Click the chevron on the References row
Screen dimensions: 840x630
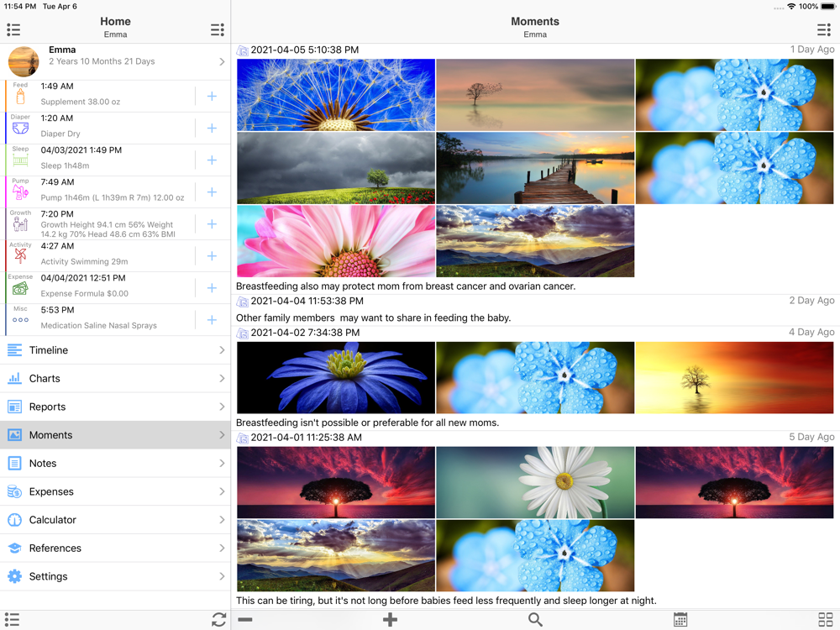[222, 549]
